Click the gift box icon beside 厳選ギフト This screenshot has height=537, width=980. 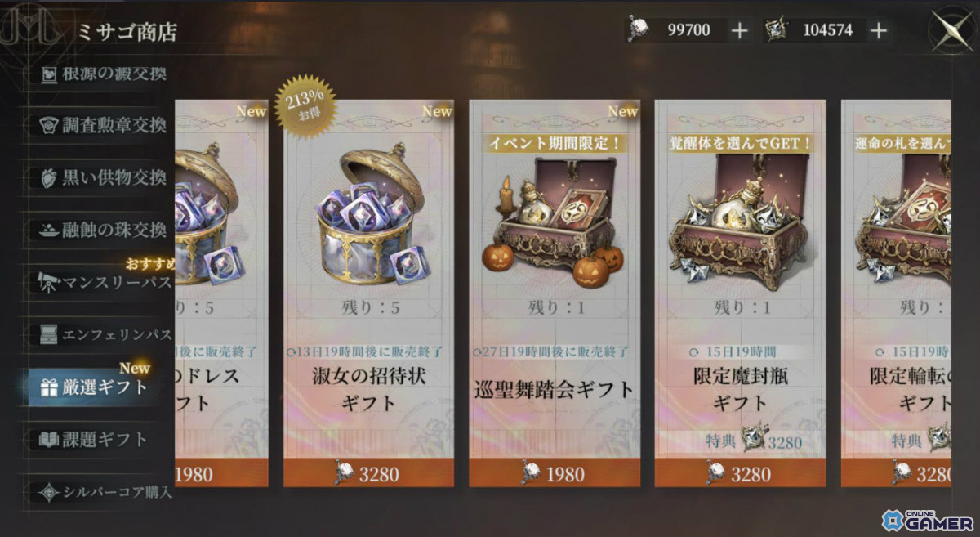[x=49, y=387]
